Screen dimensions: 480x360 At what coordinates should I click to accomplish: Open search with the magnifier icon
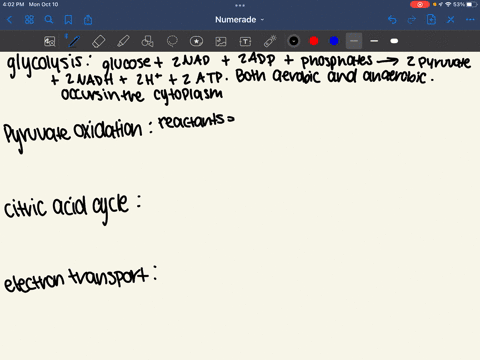[49, 20]
